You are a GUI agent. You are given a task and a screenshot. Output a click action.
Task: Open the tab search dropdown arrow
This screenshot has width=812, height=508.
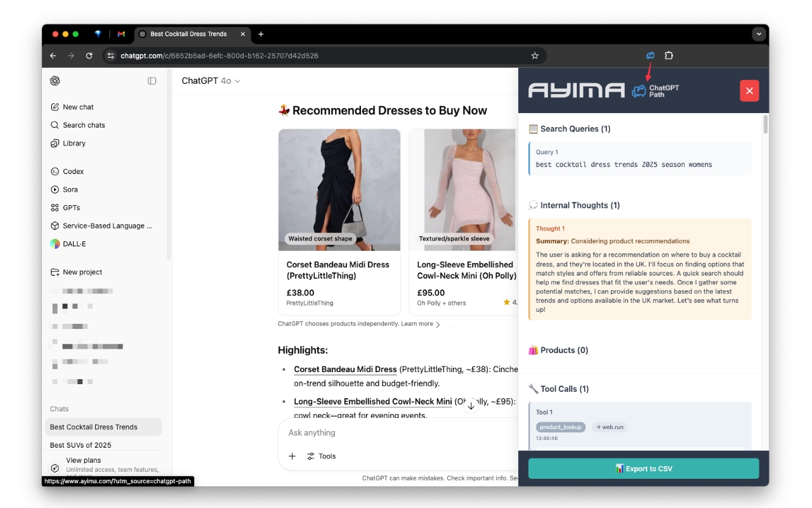point(759,34)
